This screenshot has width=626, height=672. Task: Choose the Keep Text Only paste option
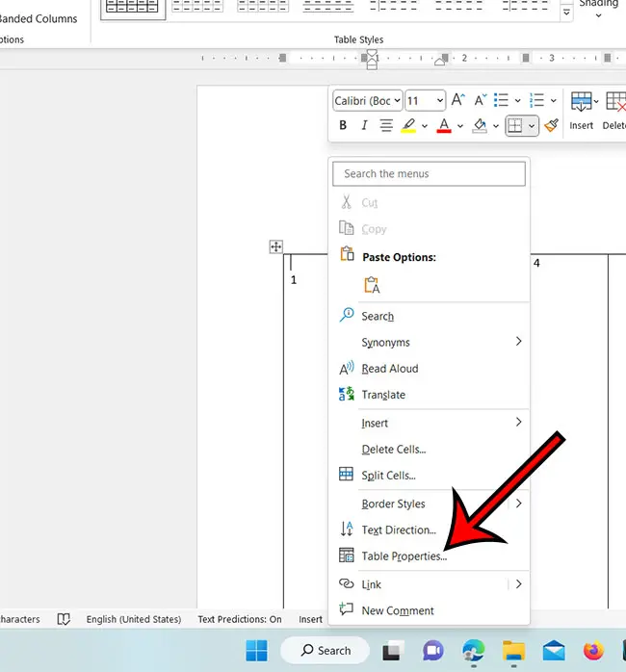pyautogui.click(x=372, y=285)
